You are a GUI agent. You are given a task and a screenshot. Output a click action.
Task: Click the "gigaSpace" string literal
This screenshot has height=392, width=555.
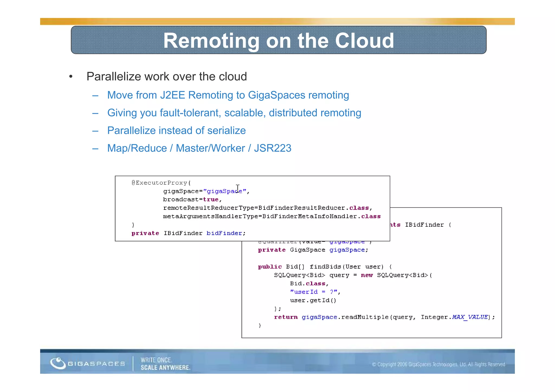coord(225,191)
